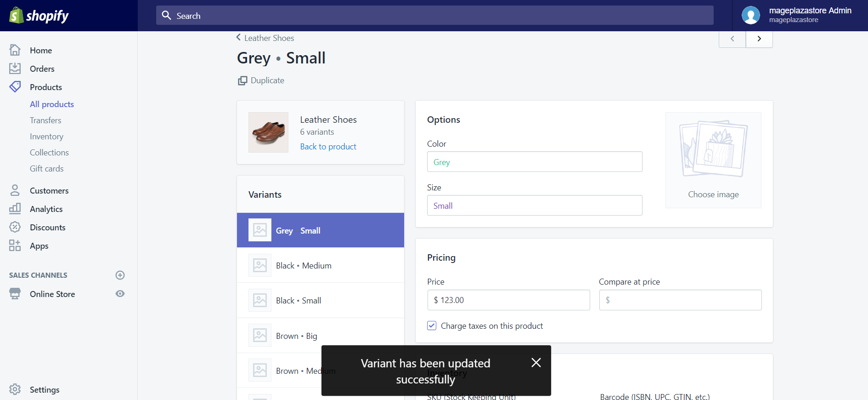The height and width of the screenshot is (400, 868).
Task: Go to next variant arrow
Action: coord(759,39)
